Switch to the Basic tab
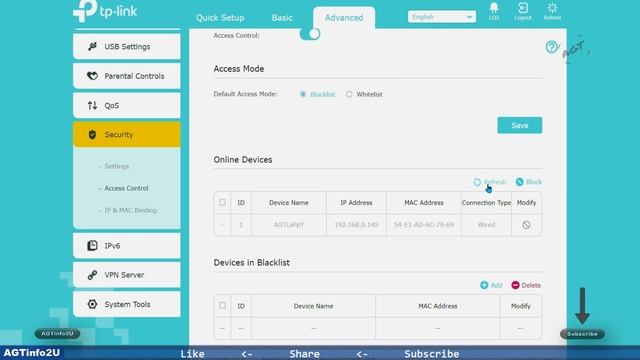This screenshot has height=360, width=640. (282, 18)
